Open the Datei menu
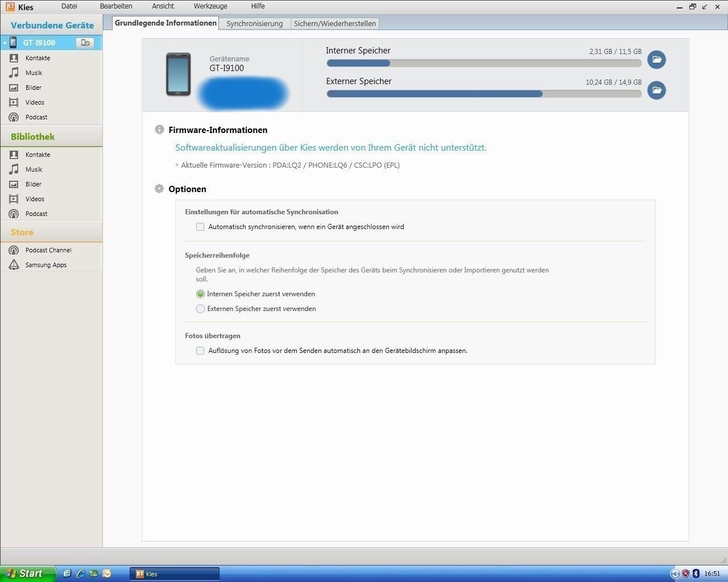728x582 pixels. pos(69,6)
